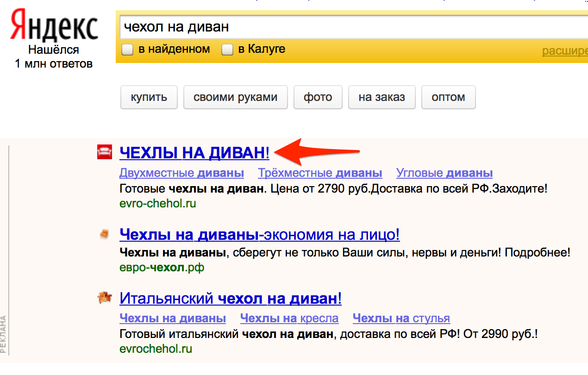Screen dimensions: 588x375
Task: Click the red sofa favicon beside ЧЕХЛЫ НА ДИВАН
Action: click(105, 152)
